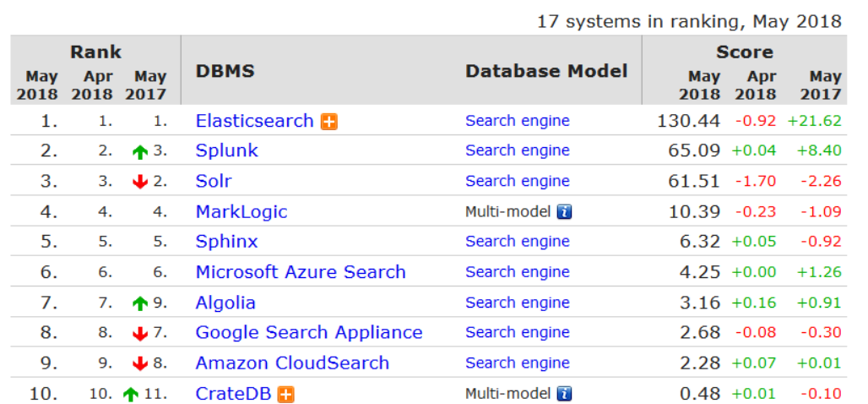This screenshot has width=868, height=404.
Task: Click the info icon next to MarkLogic's Multi-model
Action: pyautogui.click(x=564, y=212)
